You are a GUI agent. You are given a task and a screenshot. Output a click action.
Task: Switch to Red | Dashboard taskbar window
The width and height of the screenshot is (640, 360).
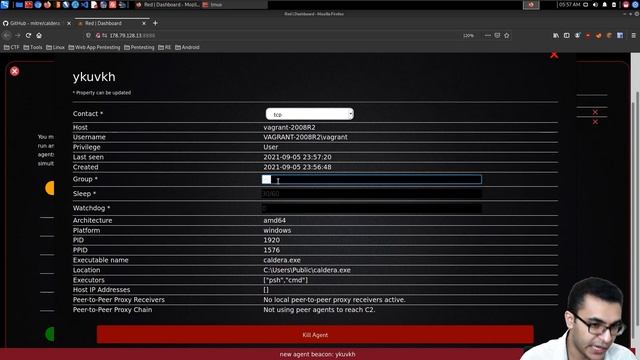click(x=167, y=5)
